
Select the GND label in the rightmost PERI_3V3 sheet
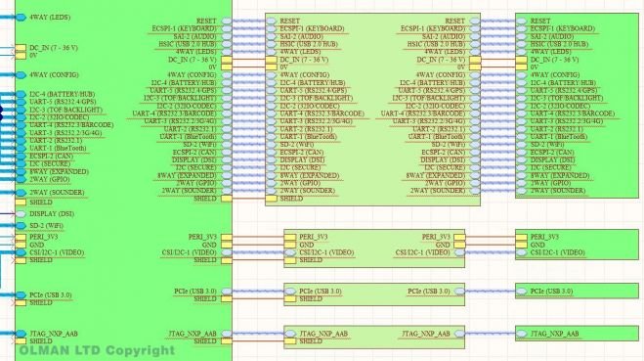pos(537,245)
